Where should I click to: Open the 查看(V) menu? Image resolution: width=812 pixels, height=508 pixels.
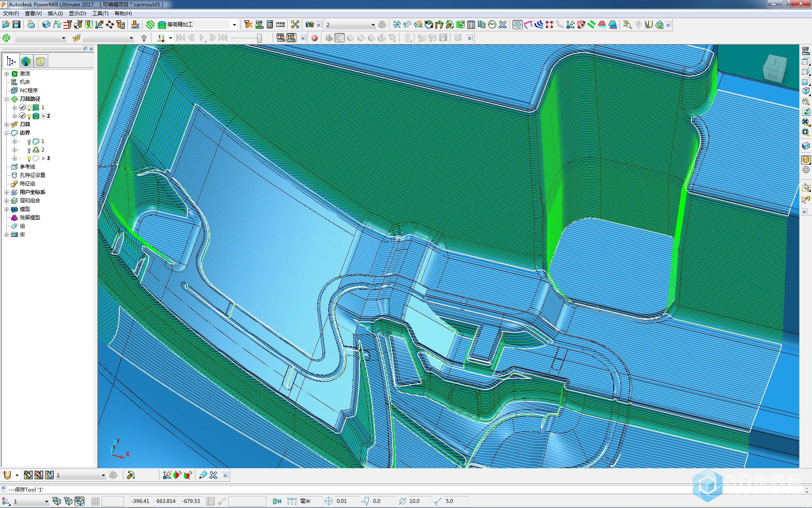pos(33,14)
